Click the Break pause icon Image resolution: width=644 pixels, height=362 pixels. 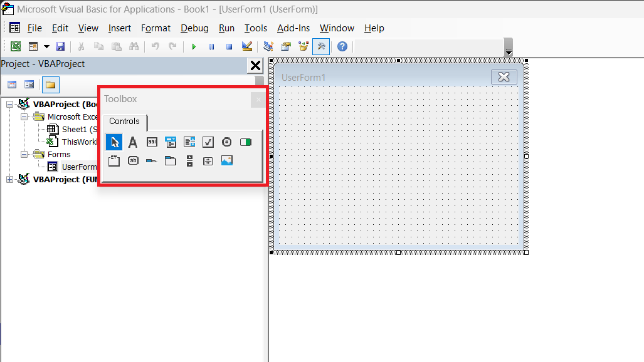[x=211, y=47]
